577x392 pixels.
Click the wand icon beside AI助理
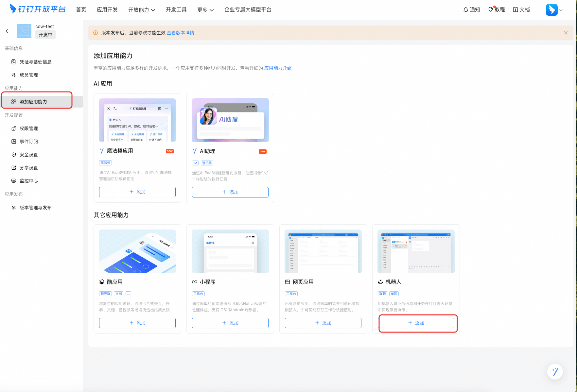pos(195,151)
